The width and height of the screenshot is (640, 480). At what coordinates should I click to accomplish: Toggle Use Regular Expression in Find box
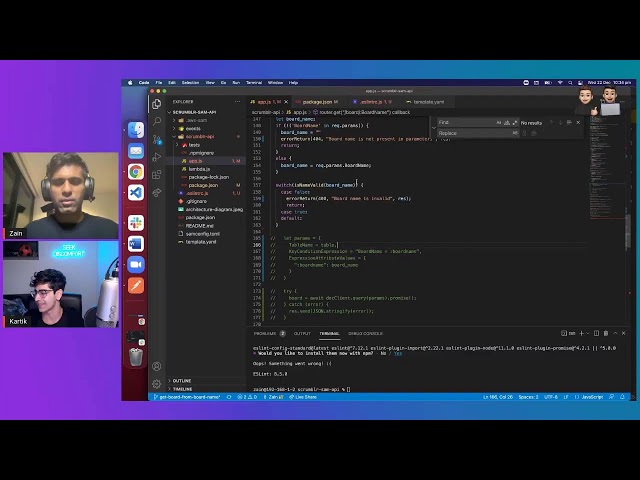click(x=514, y=122)
